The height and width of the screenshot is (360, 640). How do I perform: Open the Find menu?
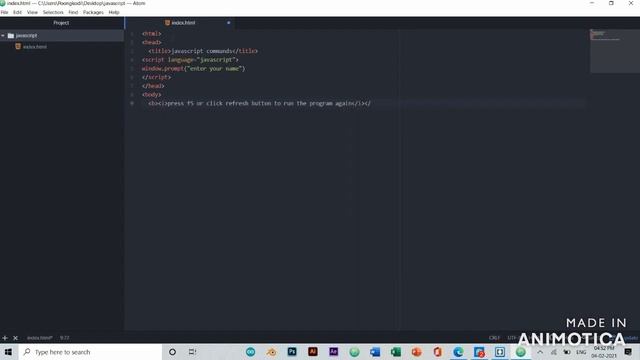pyautogui.click(x=73, y=12)
